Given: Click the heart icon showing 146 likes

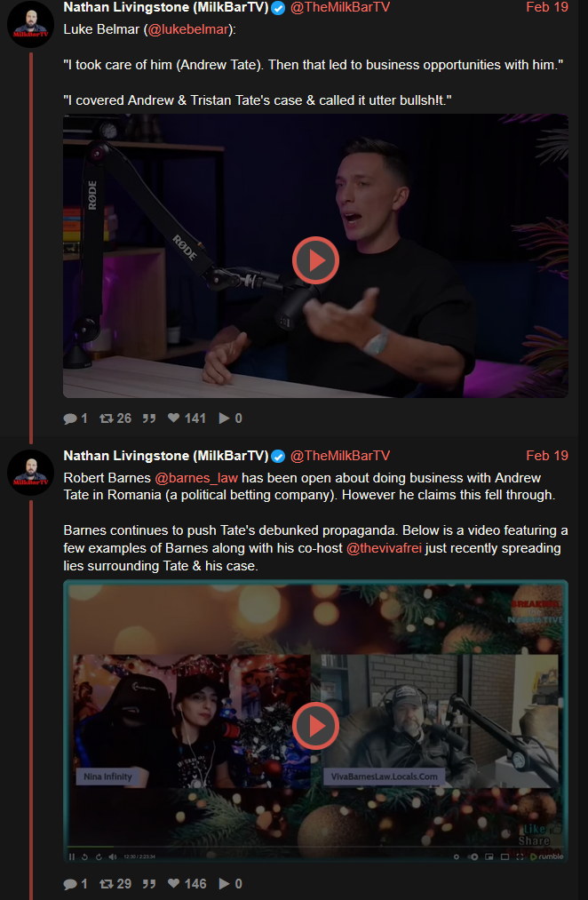Looking at the screenshot, I should pos(173,884).
